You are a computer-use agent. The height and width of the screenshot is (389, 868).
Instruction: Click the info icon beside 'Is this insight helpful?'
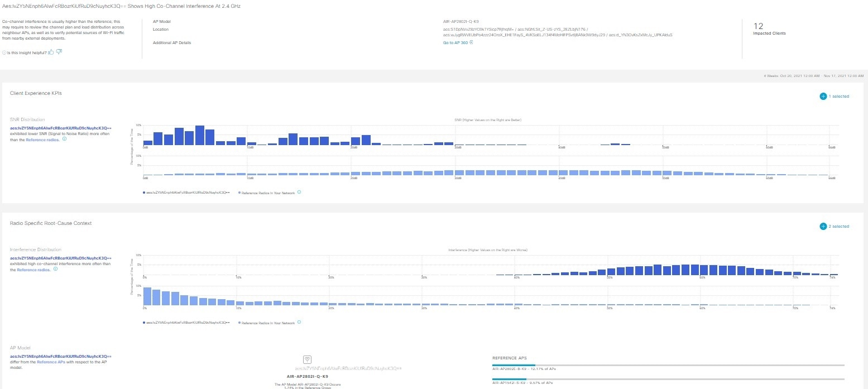coord(4,52)
